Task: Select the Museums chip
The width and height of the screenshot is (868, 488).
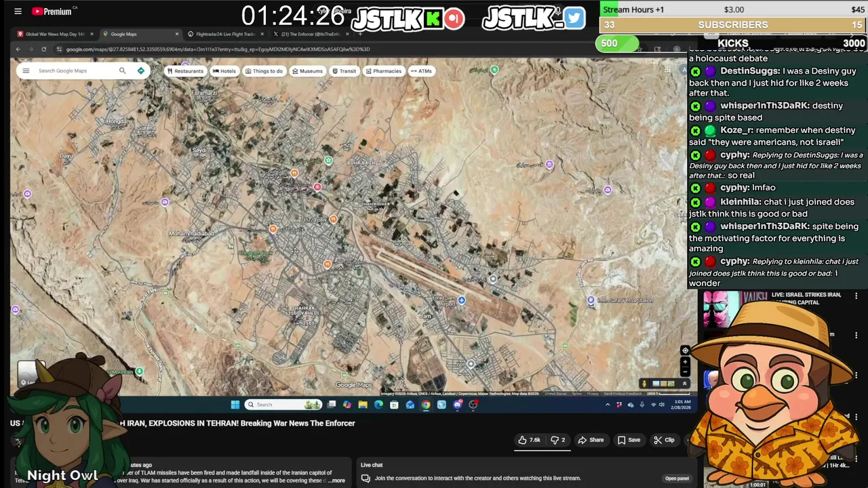Action: click(307, 70)
